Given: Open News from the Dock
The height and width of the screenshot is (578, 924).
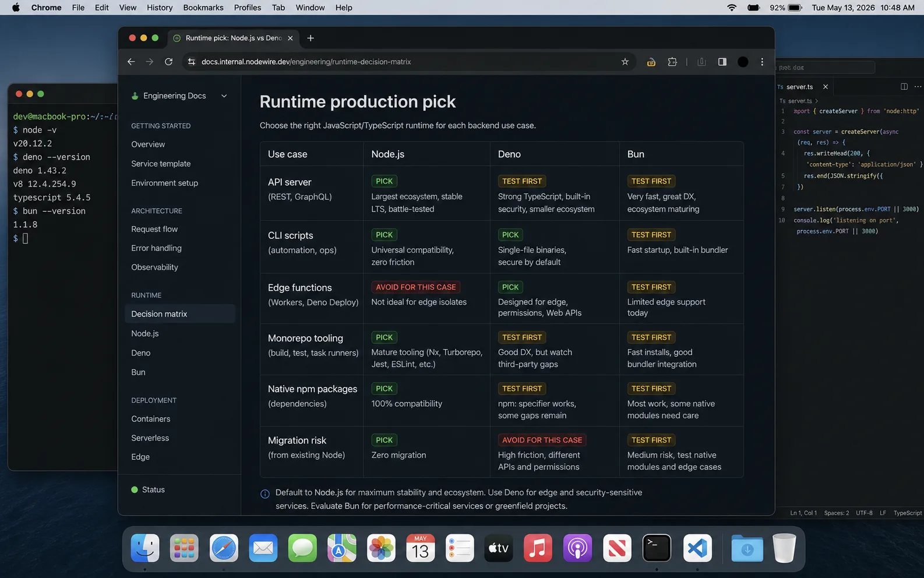Looking at the screenshot, I should tap(617, 548).
